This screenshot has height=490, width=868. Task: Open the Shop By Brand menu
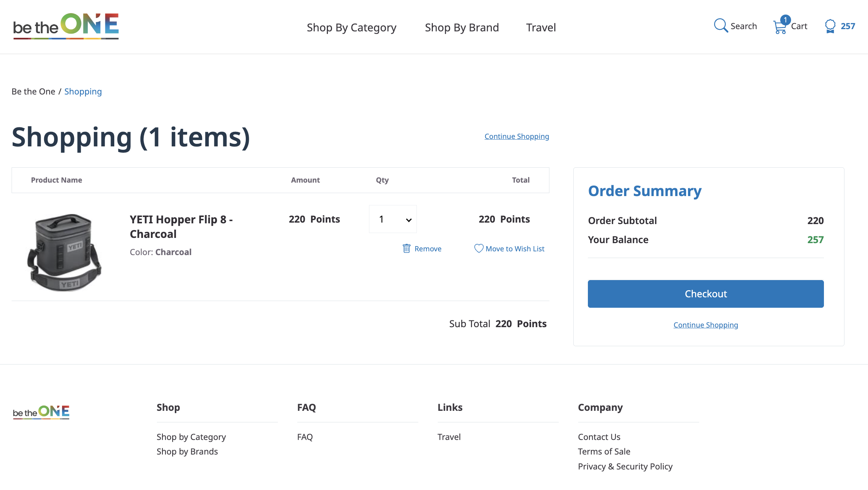click(462, 27)
